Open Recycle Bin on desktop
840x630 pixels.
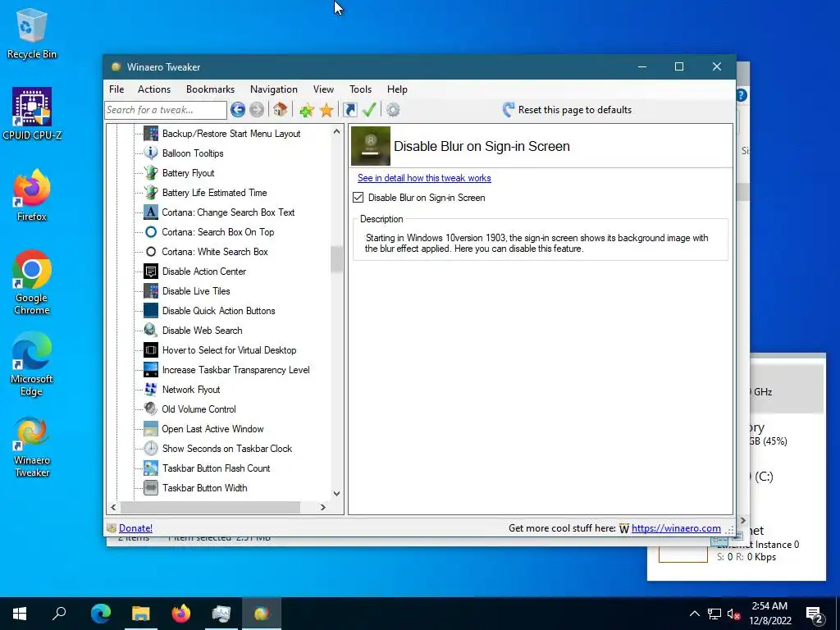point(32,33)
